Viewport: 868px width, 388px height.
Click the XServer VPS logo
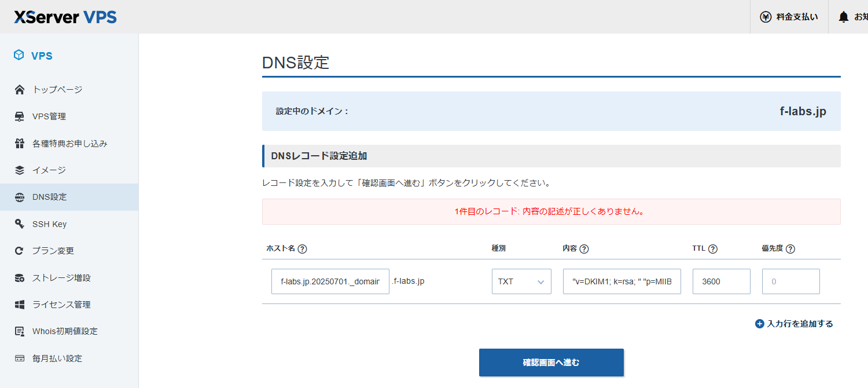65,17
